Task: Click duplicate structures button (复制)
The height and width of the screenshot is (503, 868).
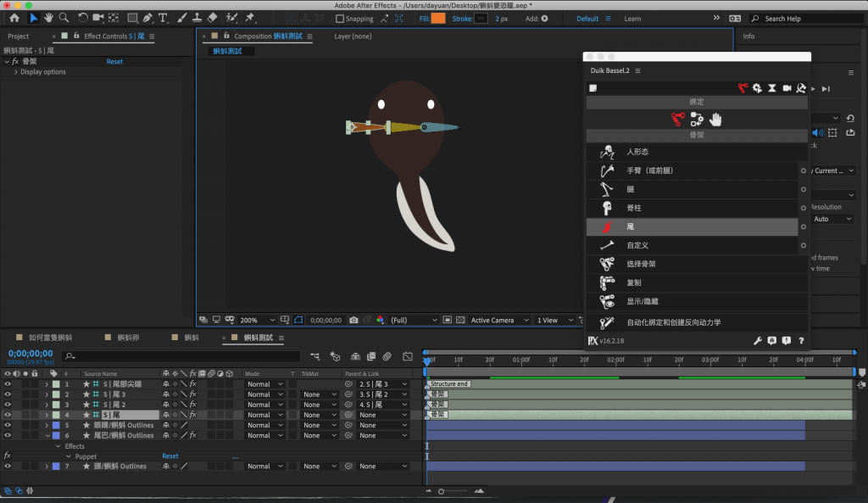Action: [x=697, y=282]
